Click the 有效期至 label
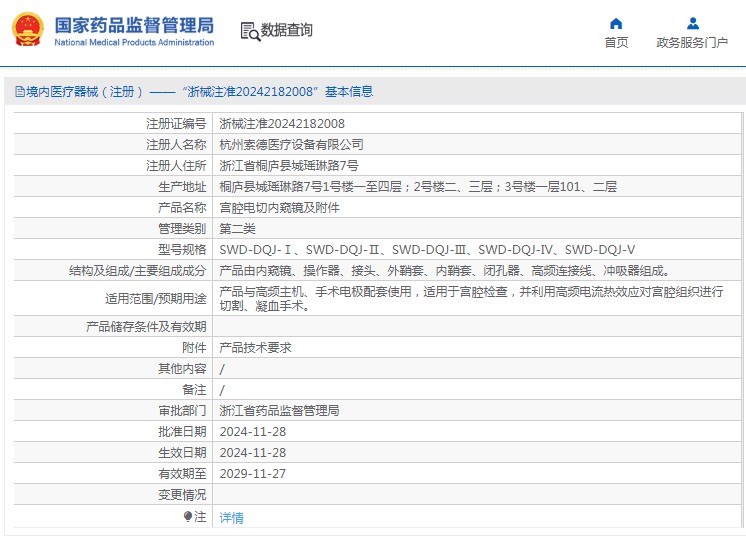 coord(182,473)
